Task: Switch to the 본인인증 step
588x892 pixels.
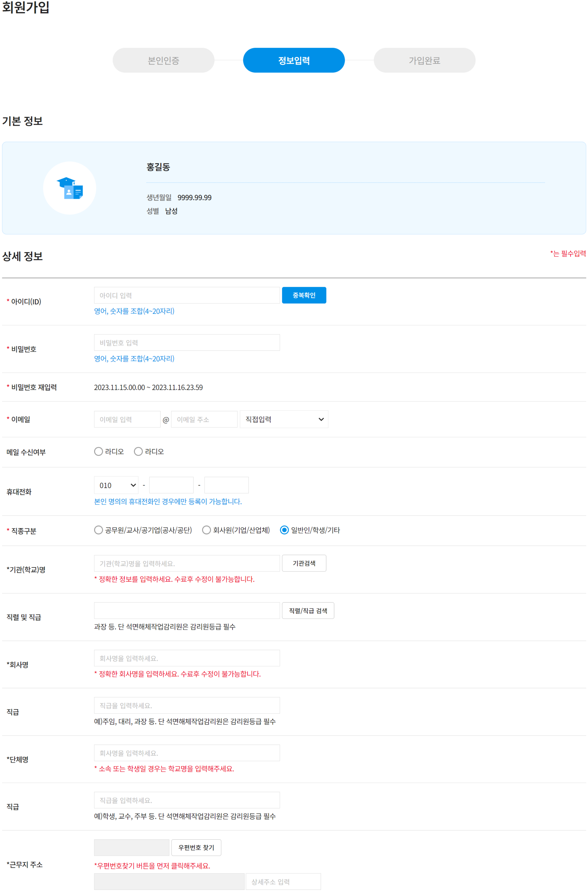Action: click(163, 60)
